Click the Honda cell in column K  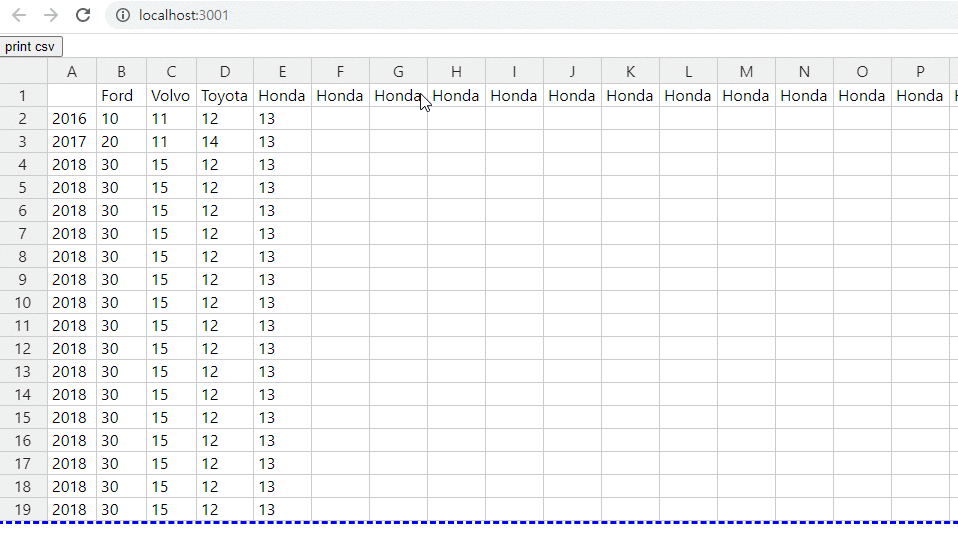(631, 96)
